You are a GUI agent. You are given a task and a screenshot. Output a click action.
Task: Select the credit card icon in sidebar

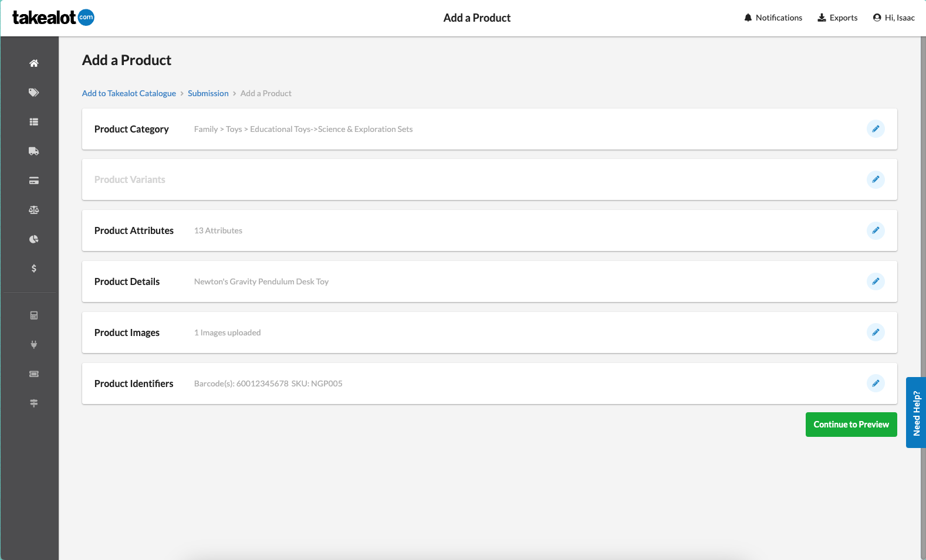tap(34, 181)
